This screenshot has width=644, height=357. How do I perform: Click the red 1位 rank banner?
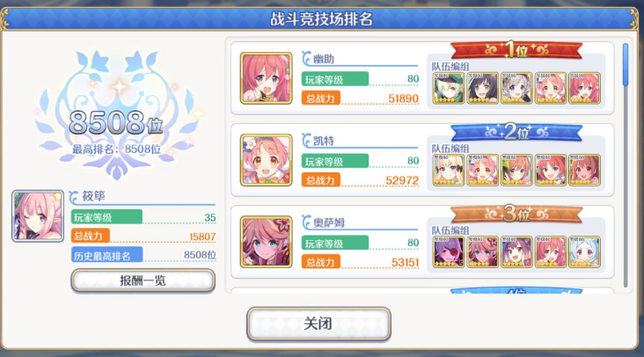(x=516, y=50)
